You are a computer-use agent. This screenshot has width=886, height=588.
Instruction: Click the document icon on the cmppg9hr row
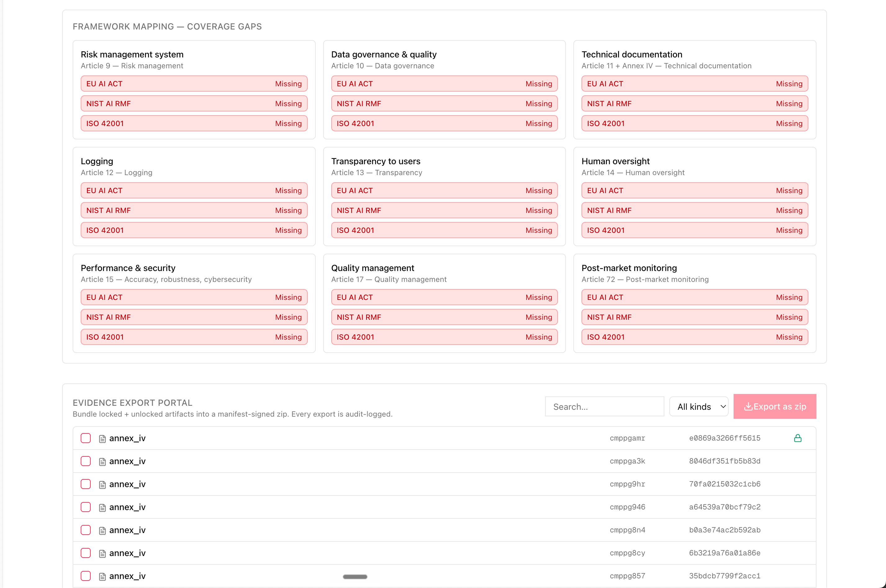(x=102, y=485)
